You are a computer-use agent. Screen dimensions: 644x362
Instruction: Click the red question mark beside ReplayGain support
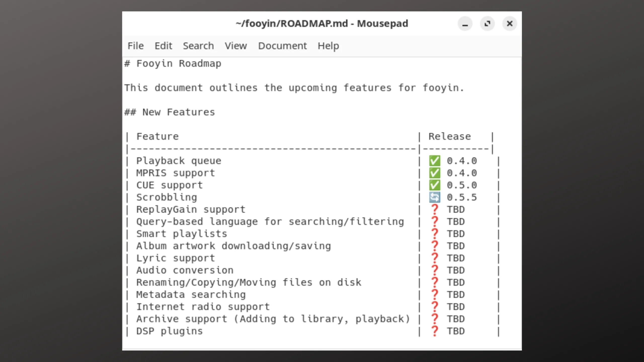click(x=434, y=209)
